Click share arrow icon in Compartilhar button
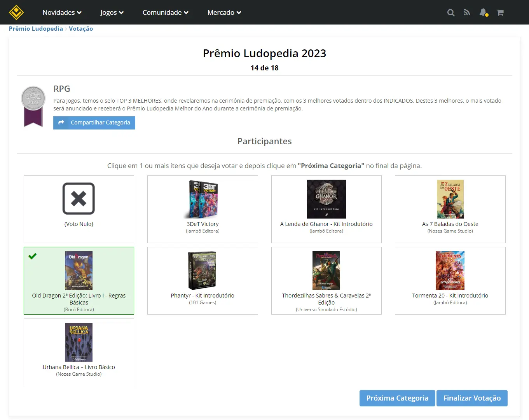 click(61, 122)
